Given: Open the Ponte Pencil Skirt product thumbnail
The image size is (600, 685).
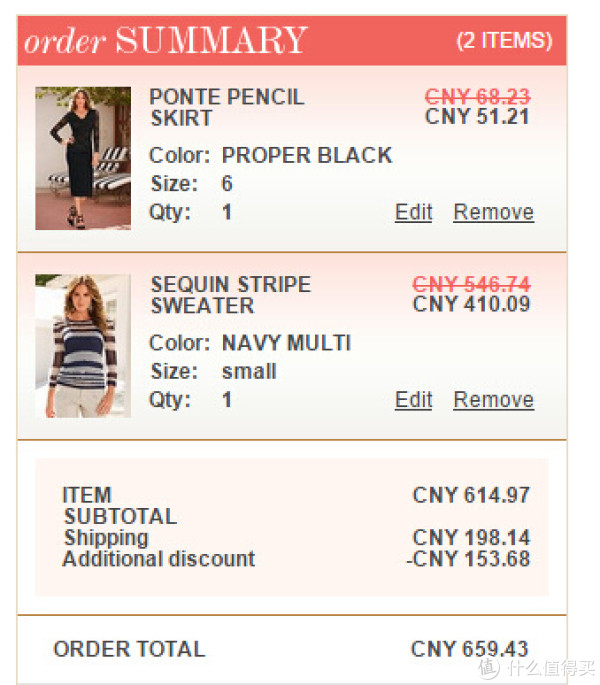Looking at the screenshot, I should tap(83, 158).
